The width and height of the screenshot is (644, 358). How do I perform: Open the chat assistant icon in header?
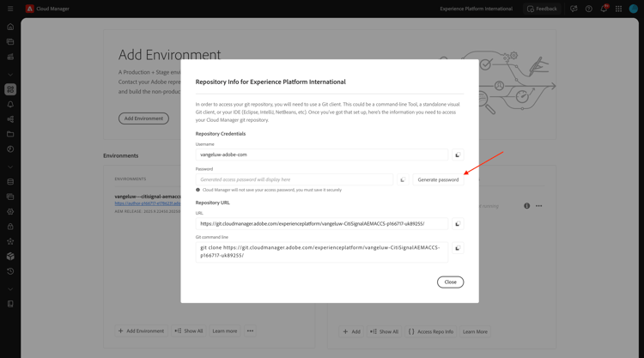574,9
